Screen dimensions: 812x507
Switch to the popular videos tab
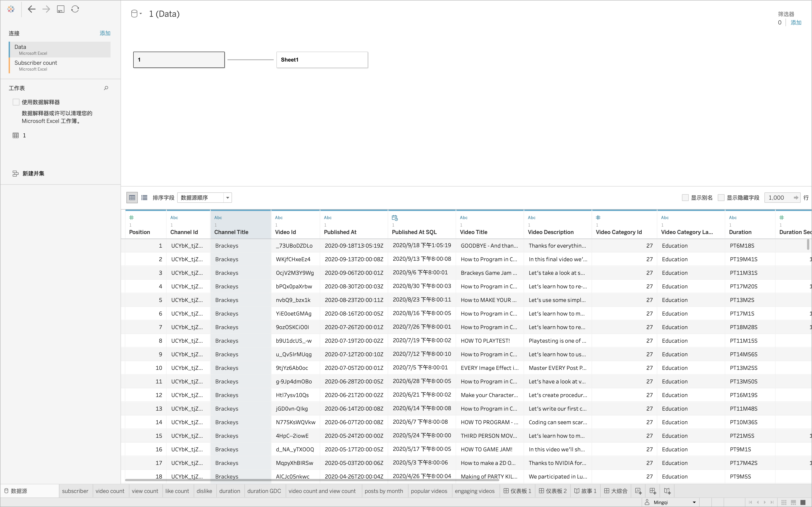click(429, 491)
